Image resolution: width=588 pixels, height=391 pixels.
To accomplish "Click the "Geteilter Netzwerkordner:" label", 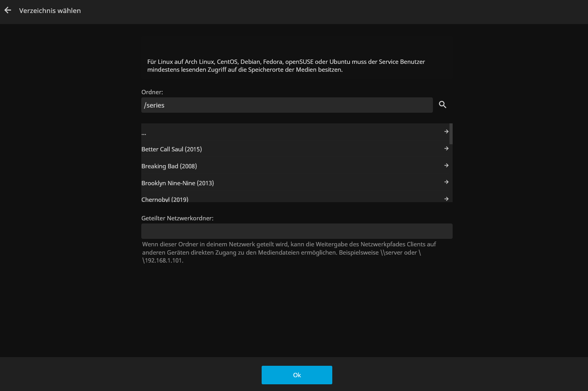I will 178,218.
